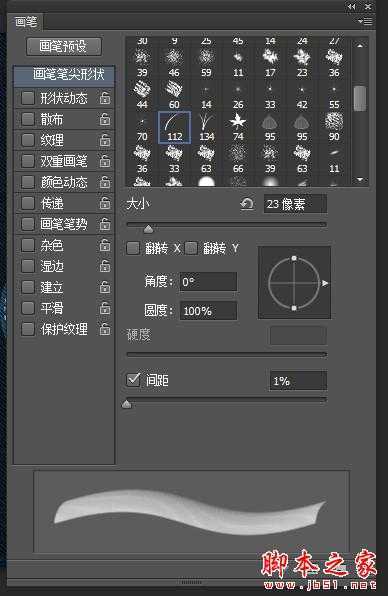Select the grass brush tip 134
Viewport: 388px width, 596px height.
tap(206, 127)
